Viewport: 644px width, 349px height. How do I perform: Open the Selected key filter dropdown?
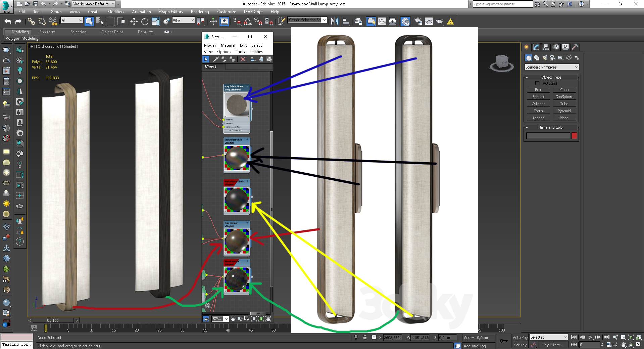(549, 337)
